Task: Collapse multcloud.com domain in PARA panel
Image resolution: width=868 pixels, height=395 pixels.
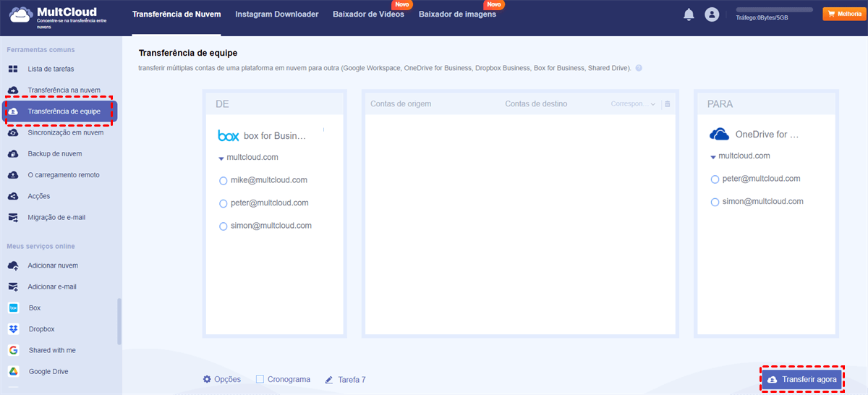Action: [713, 156]
